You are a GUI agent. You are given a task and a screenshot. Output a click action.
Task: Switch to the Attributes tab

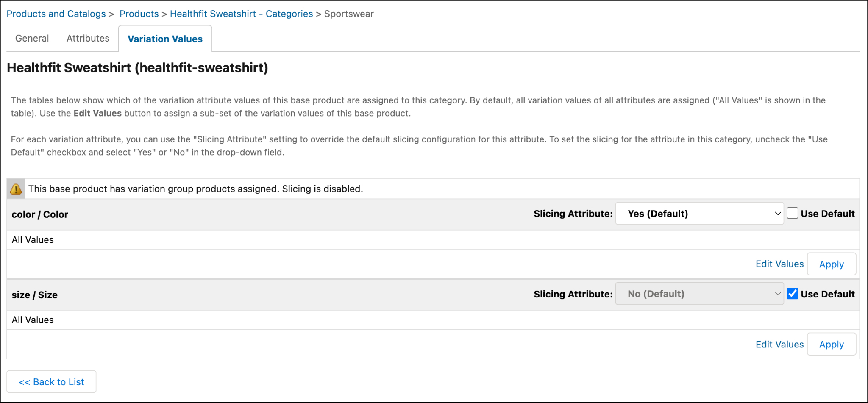[88, 39]
